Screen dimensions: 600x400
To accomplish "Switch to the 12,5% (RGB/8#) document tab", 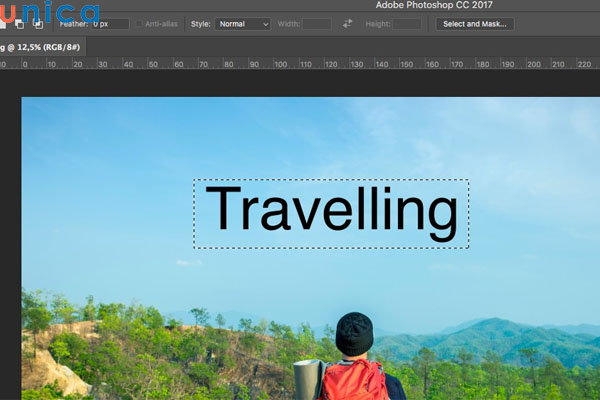I will click(x=42, y=47).
